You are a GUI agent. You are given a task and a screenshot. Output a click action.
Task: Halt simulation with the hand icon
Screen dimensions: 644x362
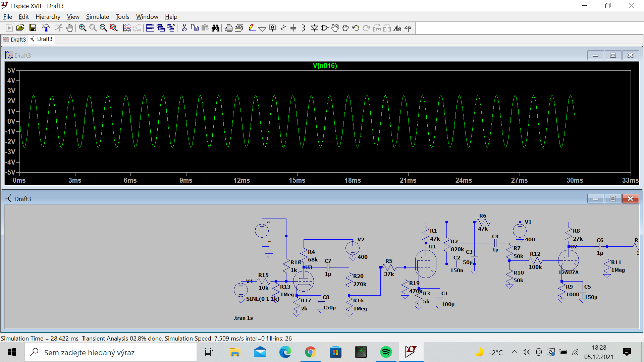[69, 28]
